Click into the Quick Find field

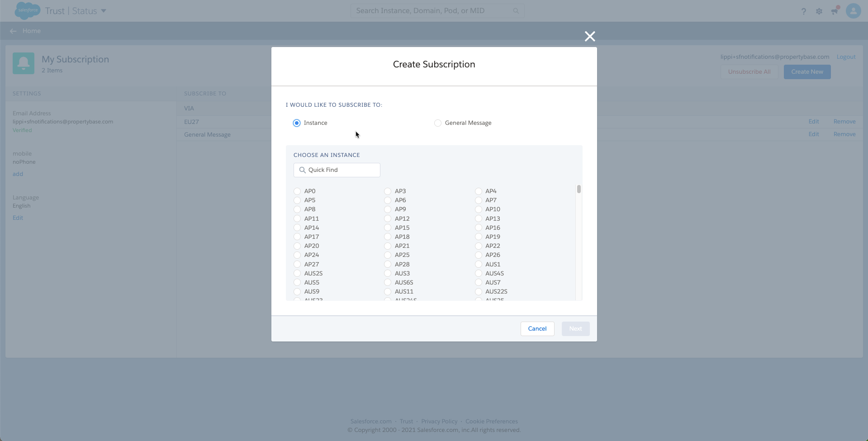(x=337, y=170)
